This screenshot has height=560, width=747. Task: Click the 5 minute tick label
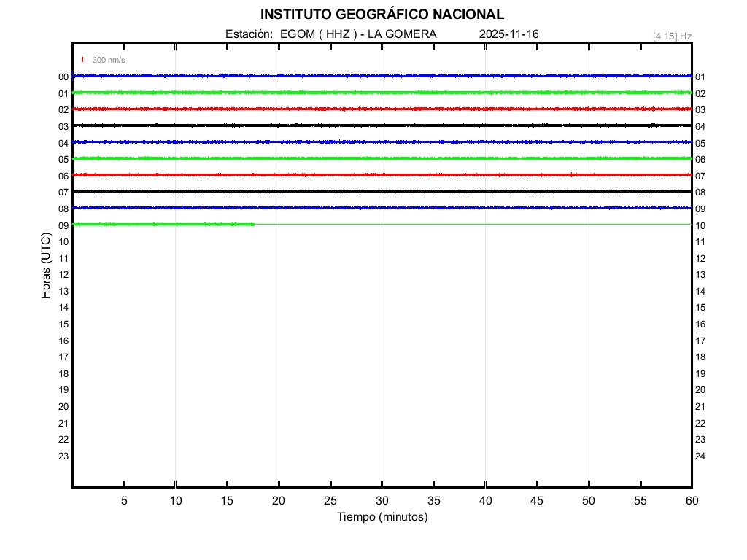click(x=124, y=500)
